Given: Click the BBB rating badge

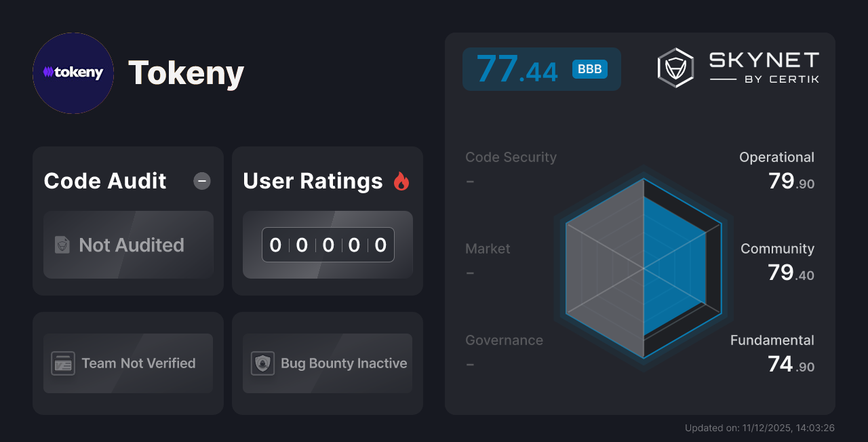Looking at the screenshot, I should (x=589, y=68).
